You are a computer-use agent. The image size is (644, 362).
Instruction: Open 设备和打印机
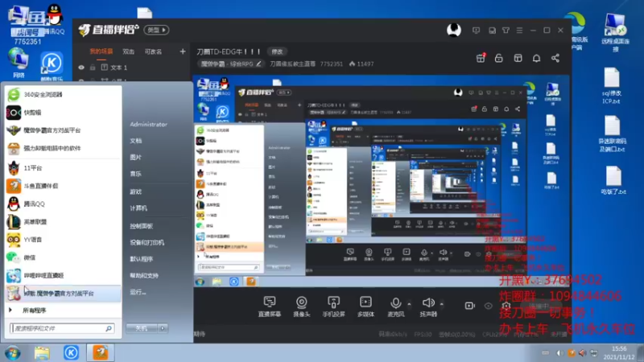[147, 243]
